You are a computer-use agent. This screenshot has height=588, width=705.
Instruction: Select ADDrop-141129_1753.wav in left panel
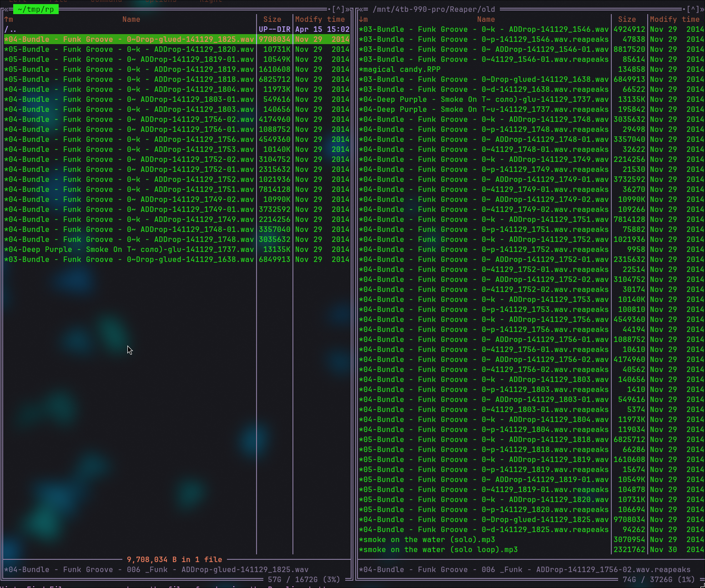click(177, 149)
